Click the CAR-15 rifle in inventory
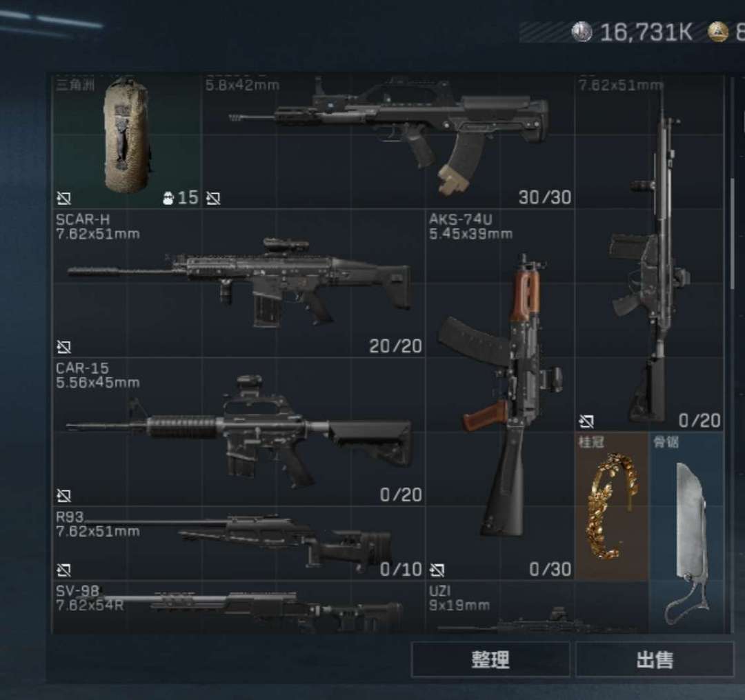This screenshot has height=700, width=745. click(238, 432)
